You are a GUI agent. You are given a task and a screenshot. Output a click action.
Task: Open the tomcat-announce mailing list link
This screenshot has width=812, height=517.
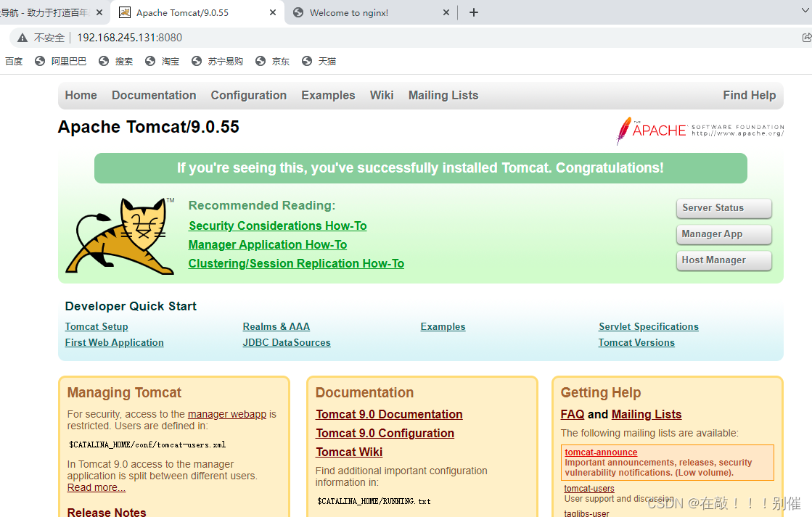(x=601, y=452)
